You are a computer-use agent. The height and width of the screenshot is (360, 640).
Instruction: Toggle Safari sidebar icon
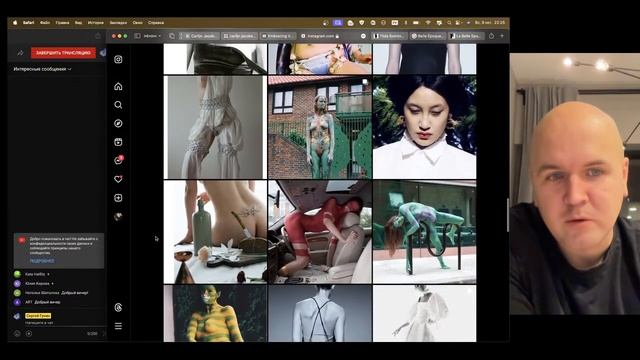click(x=138, y=36)
